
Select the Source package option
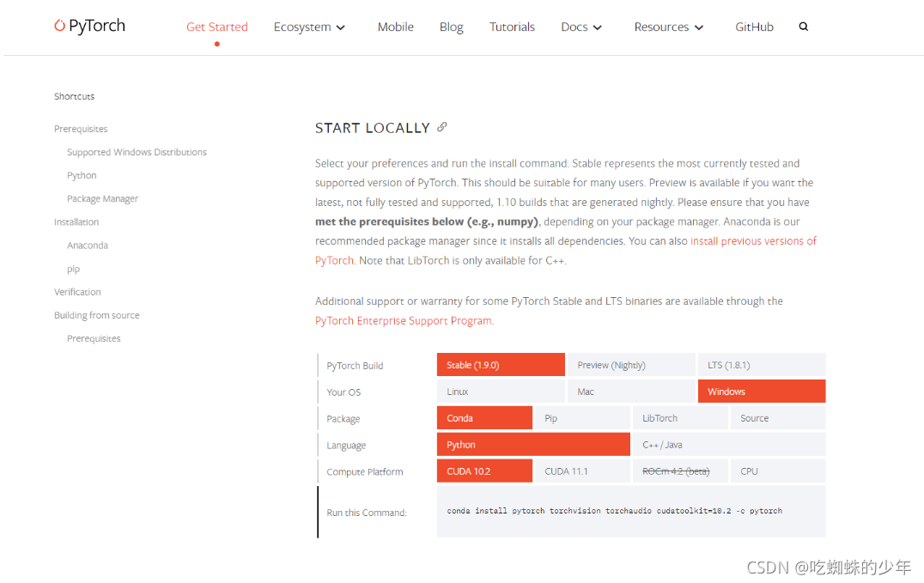coord(778,418)
